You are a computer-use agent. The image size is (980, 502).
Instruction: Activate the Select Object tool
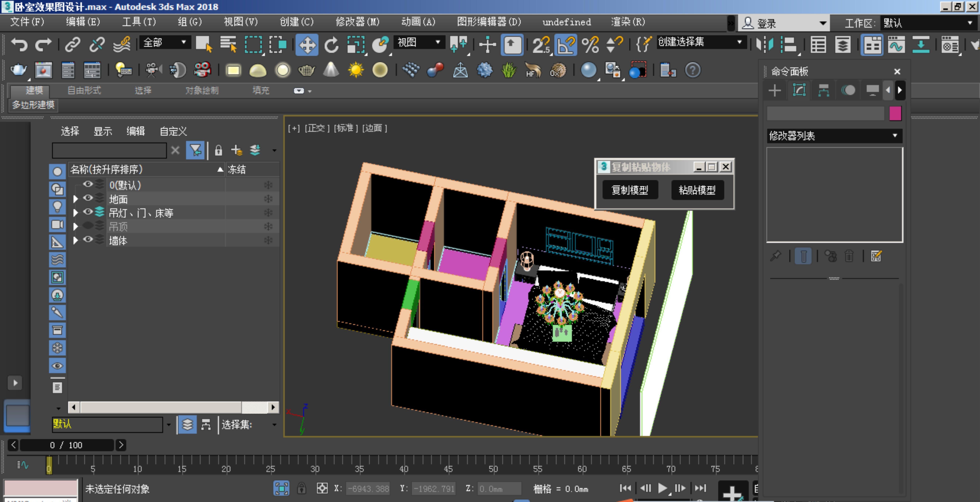[x=204, y=44]
